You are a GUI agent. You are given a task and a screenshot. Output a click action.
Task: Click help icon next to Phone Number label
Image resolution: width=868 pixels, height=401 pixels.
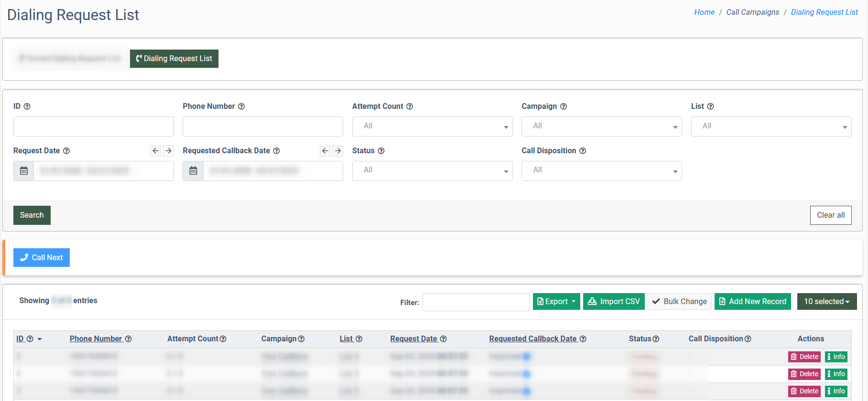pos(241,106)
